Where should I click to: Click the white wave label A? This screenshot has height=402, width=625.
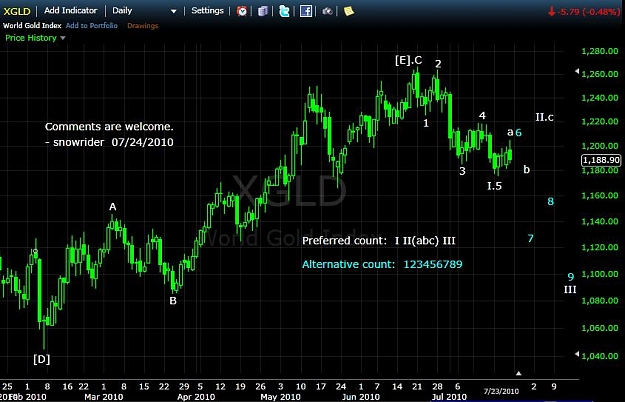(113, 207)
